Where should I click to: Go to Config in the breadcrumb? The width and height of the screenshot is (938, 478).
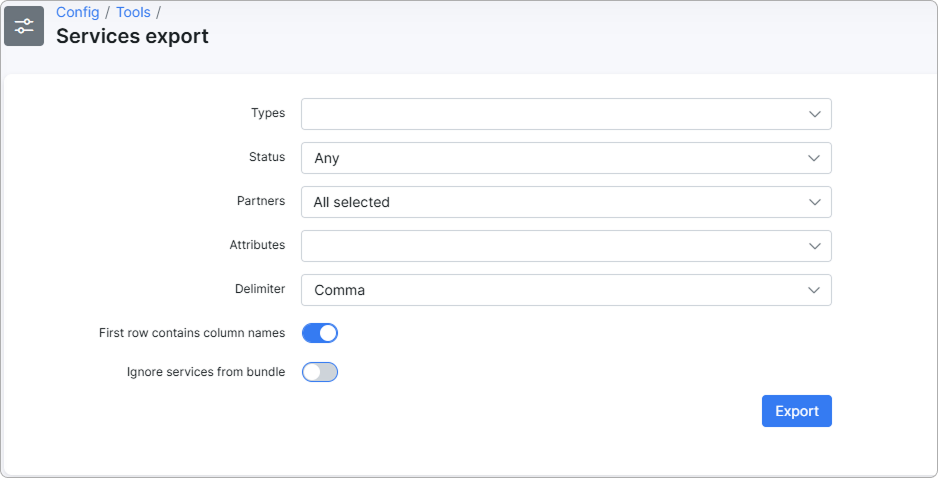pyautogui.click(x=77, y=12)
